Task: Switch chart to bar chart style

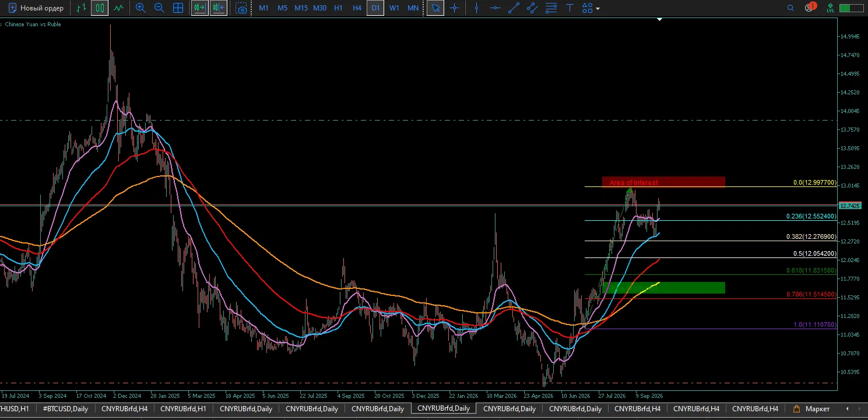Action: (x=81, y=8)
